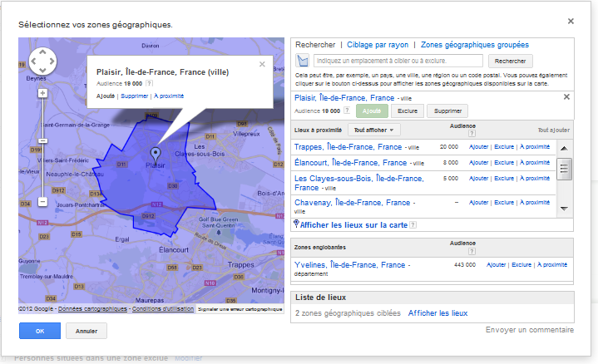Click scroll up arrow in nearby places list
The height and width of the screenshot is (364, 598).
coord(565,148)
